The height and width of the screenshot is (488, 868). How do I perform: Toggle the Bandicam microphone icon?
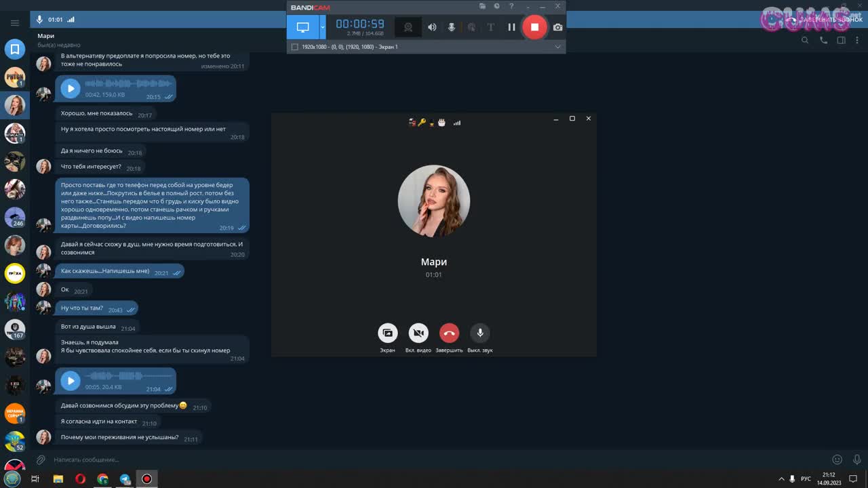point(452,27)
